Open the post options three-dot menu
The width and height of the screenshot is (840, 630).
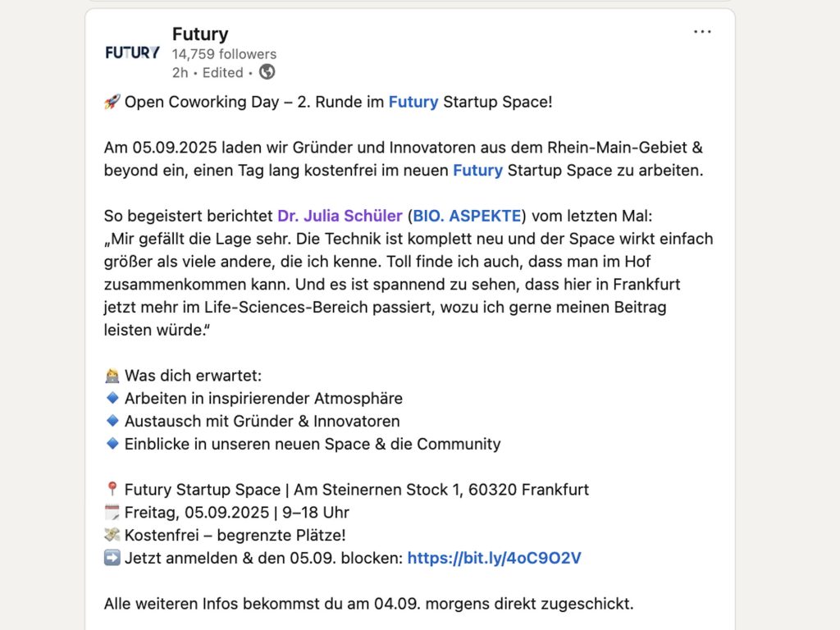[702, 31]
